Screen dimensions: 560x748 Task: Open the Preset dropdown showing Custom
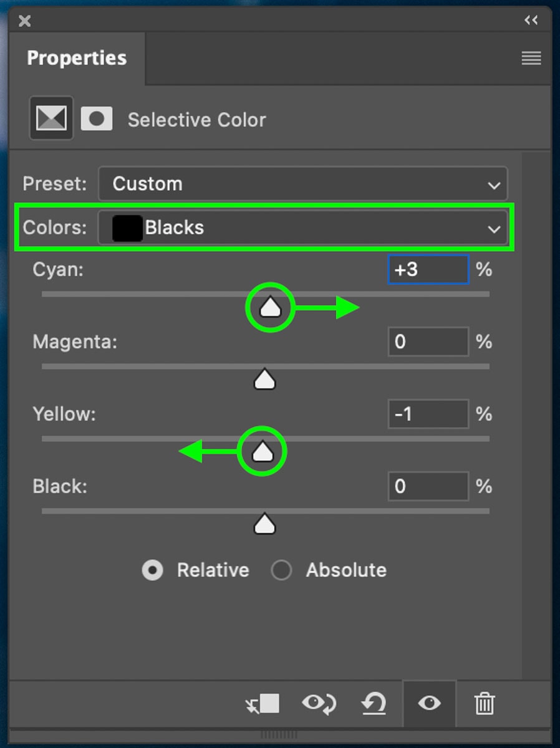[303, 184]
